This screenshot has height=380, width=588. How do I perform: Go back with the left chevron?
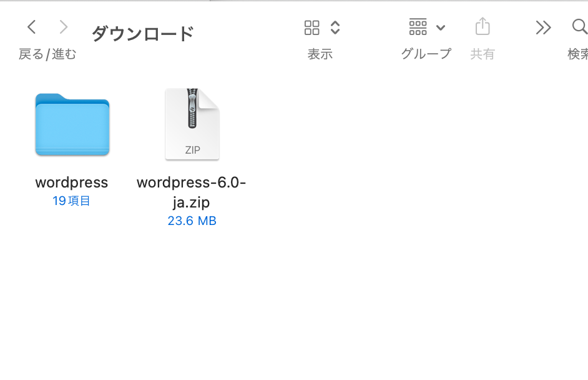coord(32,27)
